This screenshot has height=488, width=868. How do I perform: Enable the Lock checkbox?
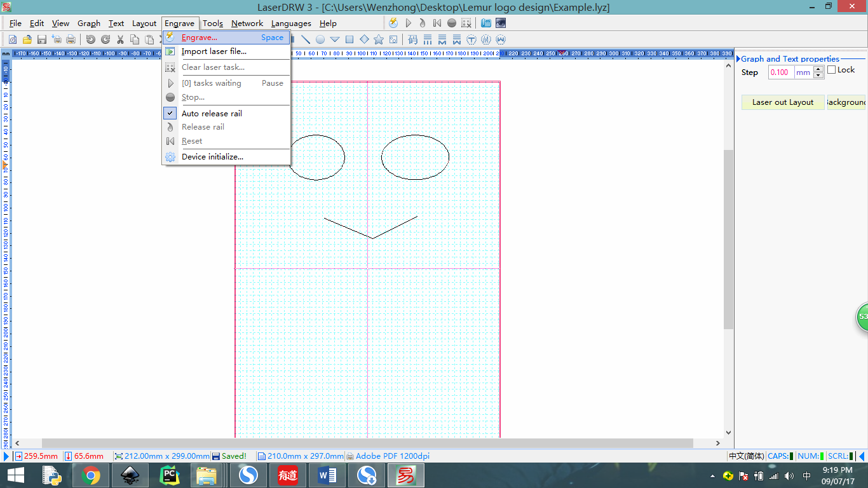(832, 70)
